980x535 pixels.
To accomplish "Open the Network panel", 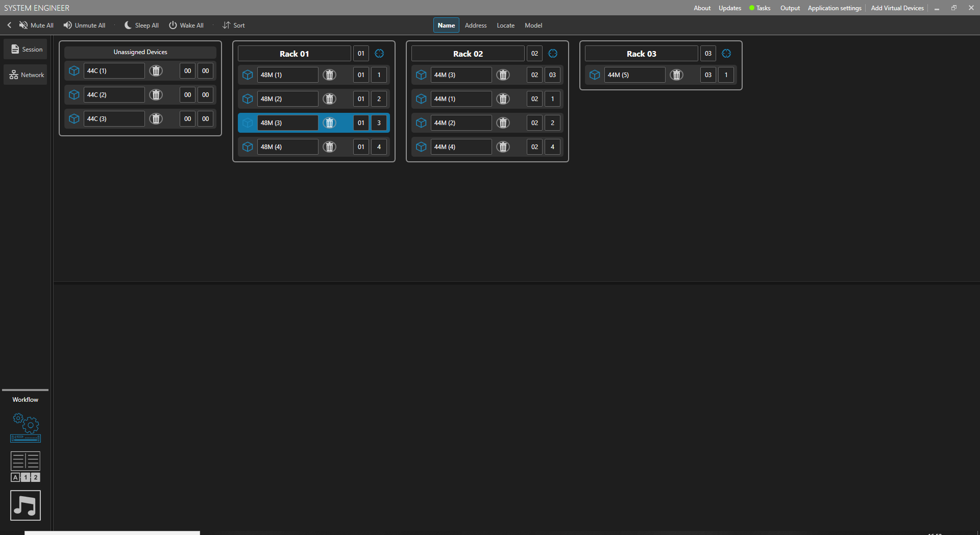I will coord(26,75).
